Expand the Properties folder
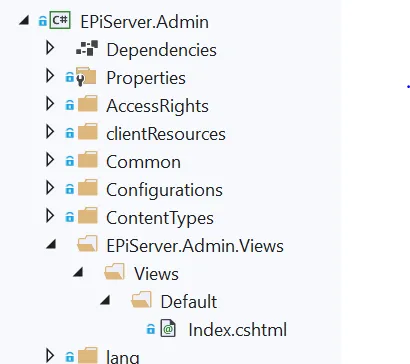 click(50, 76)
